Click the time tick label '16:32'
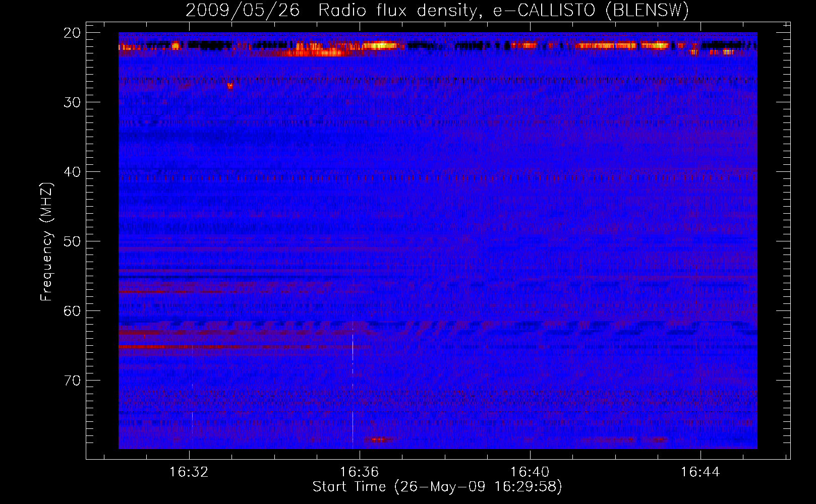 (x=189, y=472)
